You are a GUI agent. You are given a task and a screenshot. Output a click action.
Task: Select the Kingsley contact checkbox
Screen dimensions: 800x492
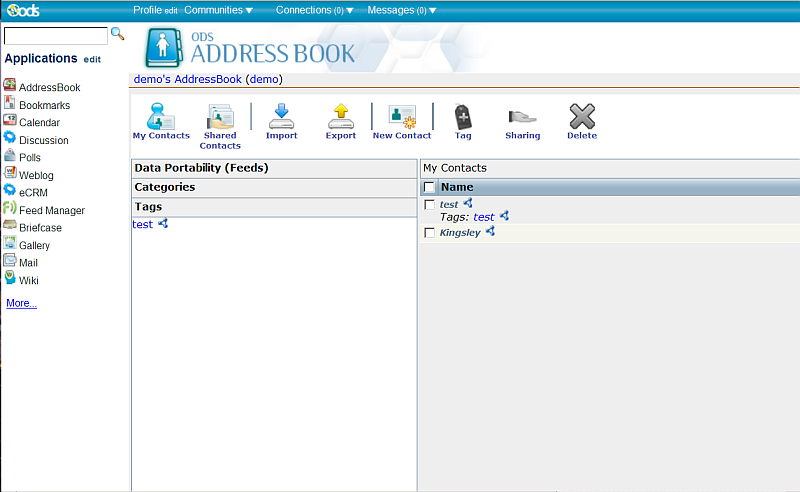[430, 233]
